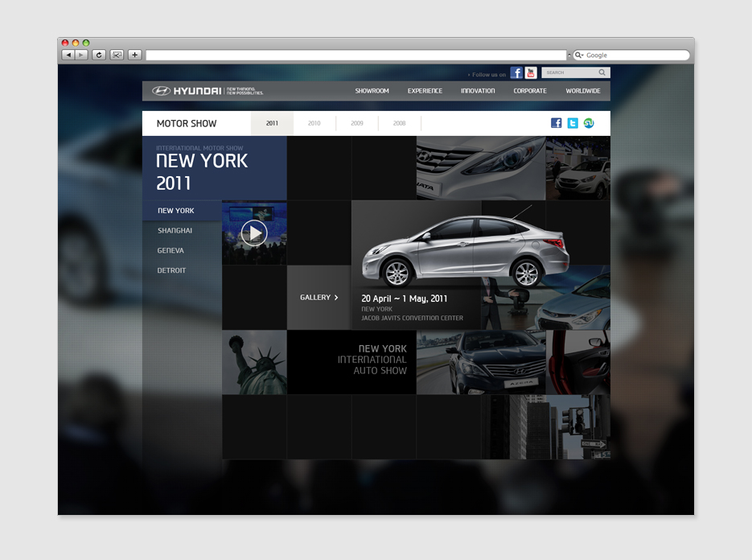Viewport: 752px width, 560px height.
Task: Click the NEW YORK 2011 title banner
Action: 215,168
